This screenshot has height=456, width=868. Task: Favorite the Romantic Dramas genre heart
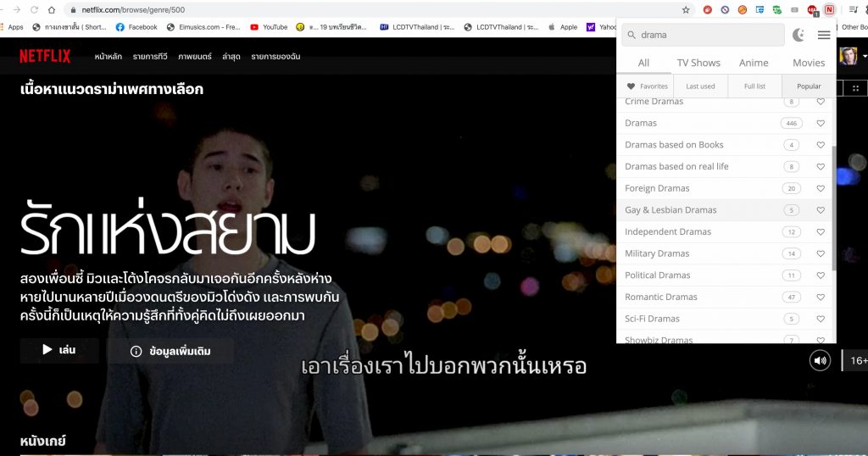(x=821, y=297)
